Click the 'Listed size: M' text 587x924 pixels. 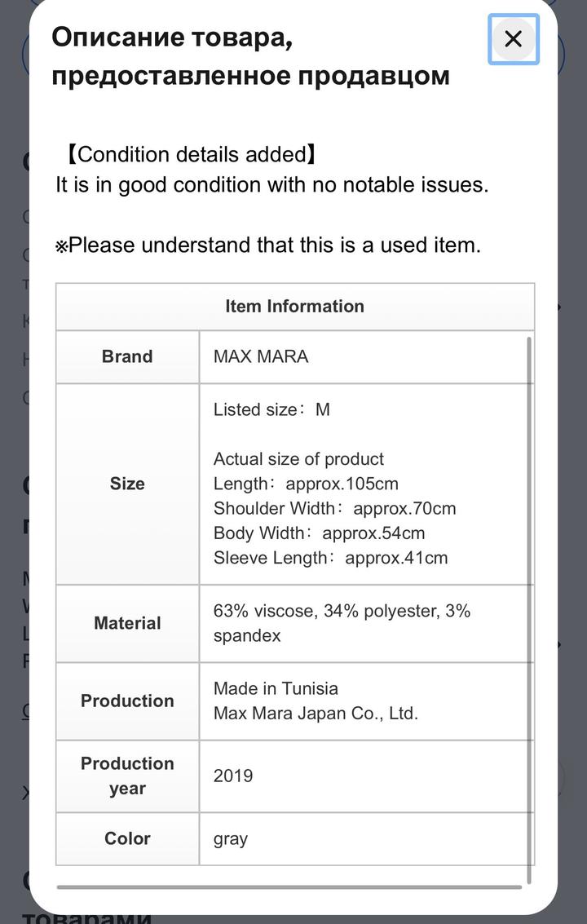click(x=269, y=409)
